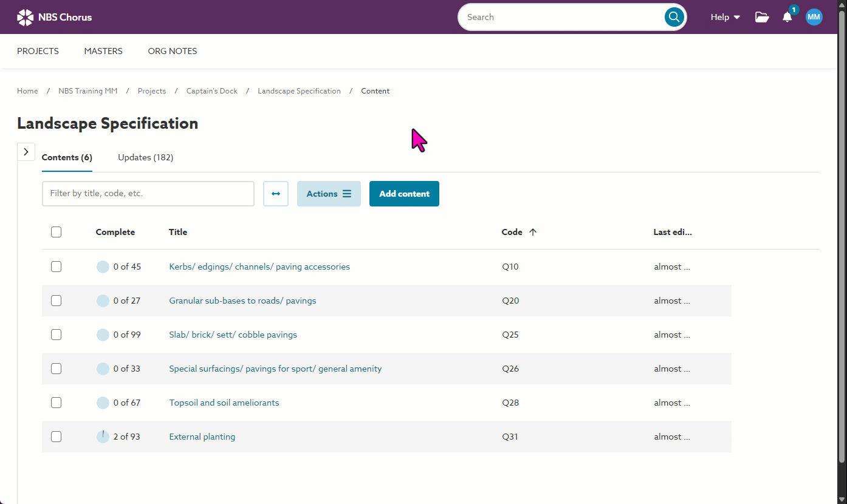Click Projects breadcrumb link

click(152, 91)
